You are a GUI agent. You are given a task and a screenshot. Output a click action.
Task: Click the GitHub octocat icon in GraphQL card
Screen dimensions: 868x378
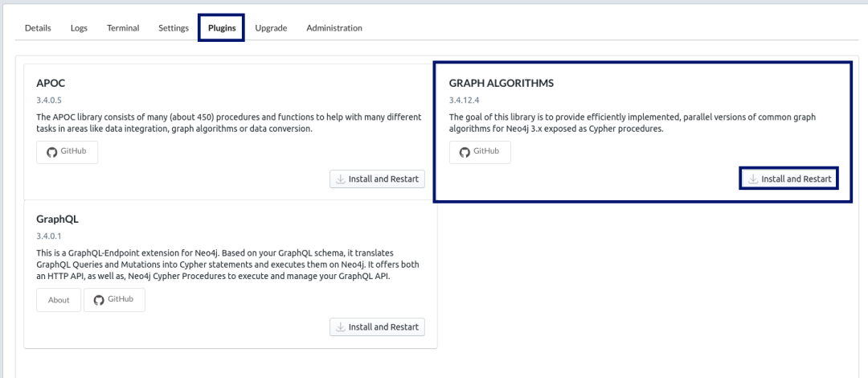tap(99, 300)
